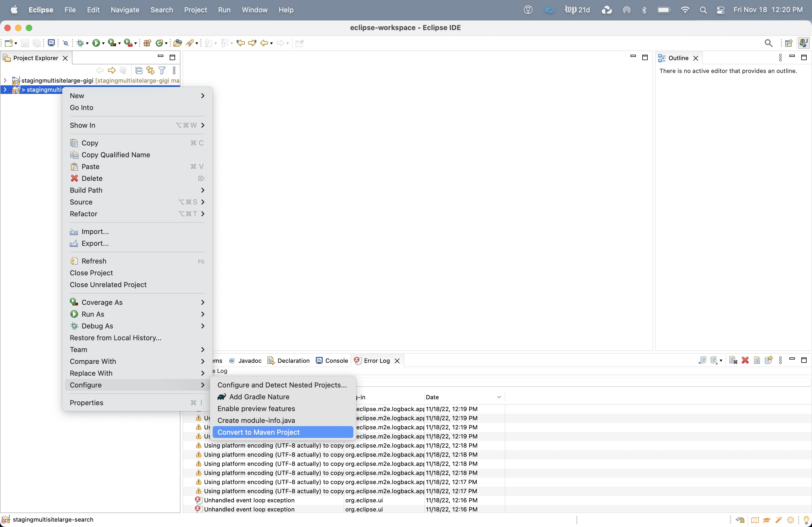Click the Search flashlight toolbar icon

coord(190,43)
